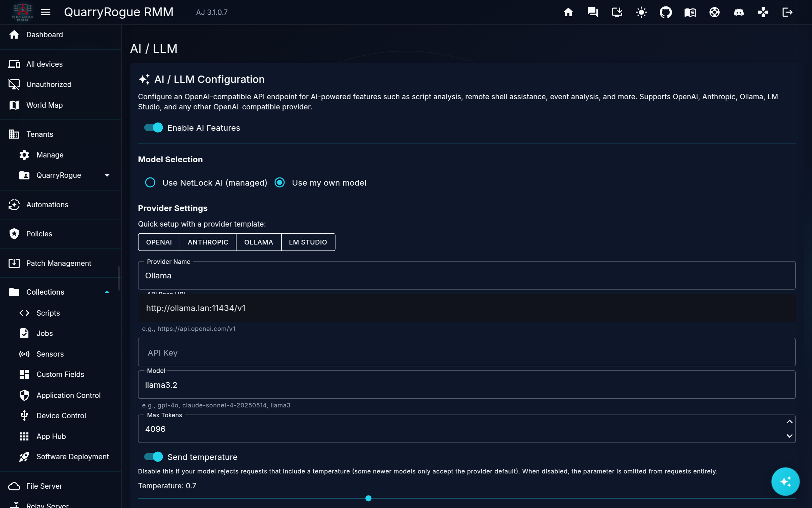The image size is (812, 508).
Task: Open the documentation book icon
Action: pyautogui.click(x=690, y=12)
